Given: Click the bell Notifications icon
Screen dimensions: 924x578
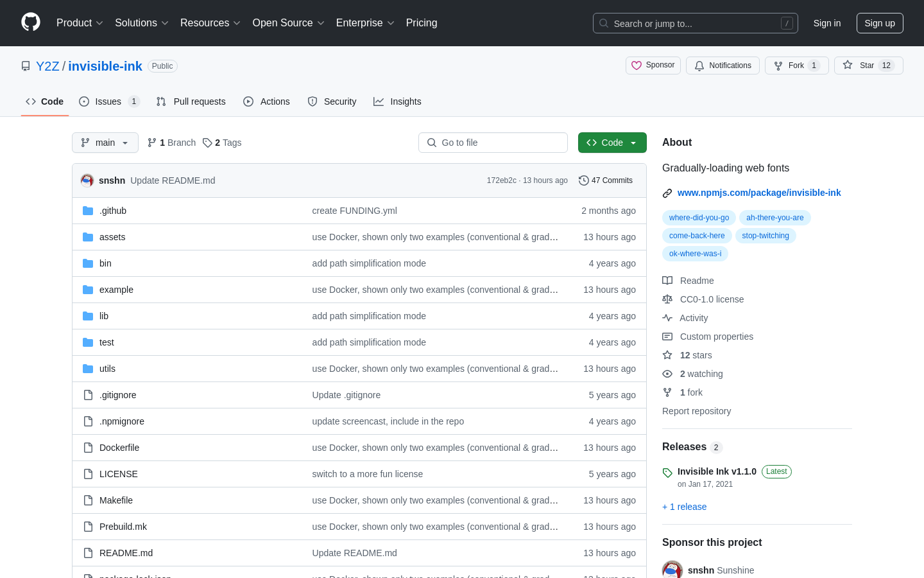Looking at the screenshot, I should 699,66.
